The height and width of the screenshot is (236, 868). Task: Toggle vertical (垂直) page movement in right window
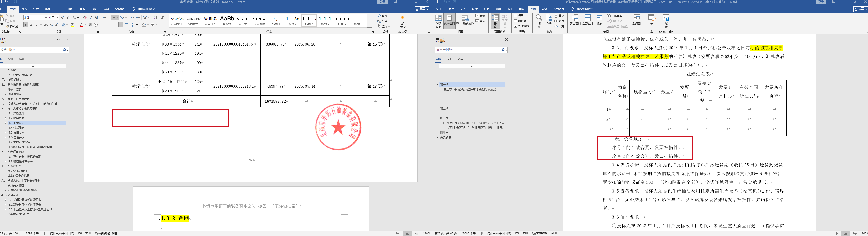[495, 21]
